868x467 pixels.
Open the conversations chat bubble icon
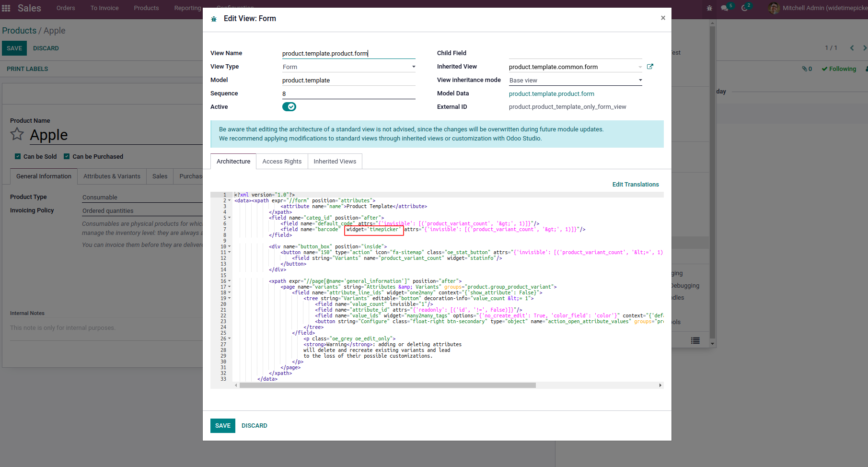[x=725, y=8]
